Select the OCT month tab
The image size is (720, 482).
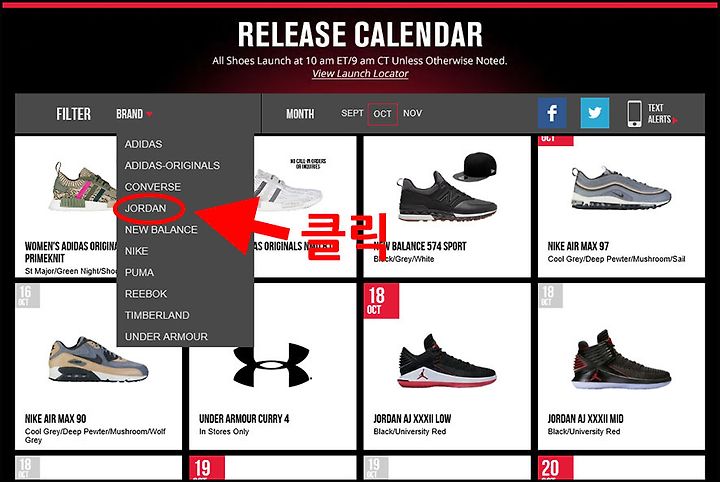(382, 114)
